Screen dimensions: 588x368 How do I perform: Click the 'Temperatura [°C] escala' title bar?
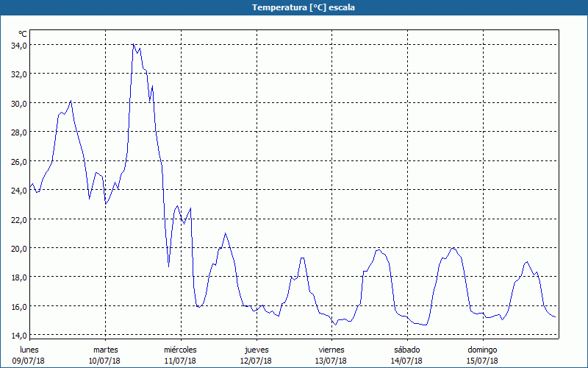click(294, 7)
